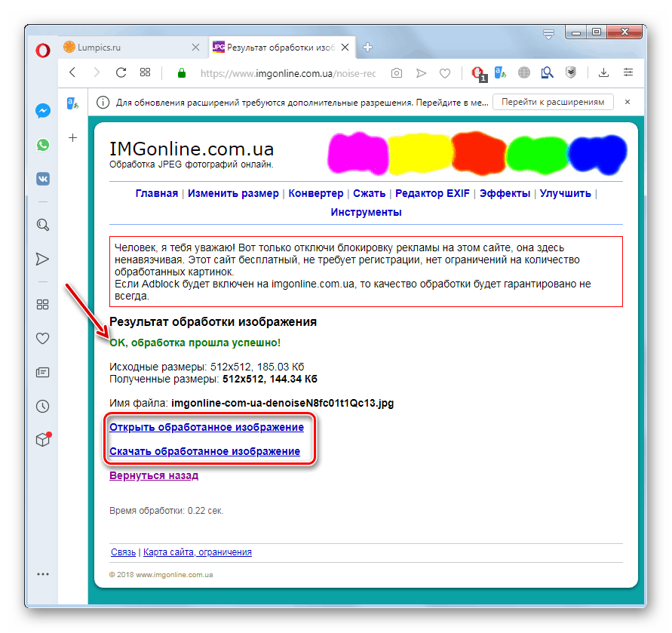Open the globe extension icon
The image size is (672, 633).
point(523,72)
